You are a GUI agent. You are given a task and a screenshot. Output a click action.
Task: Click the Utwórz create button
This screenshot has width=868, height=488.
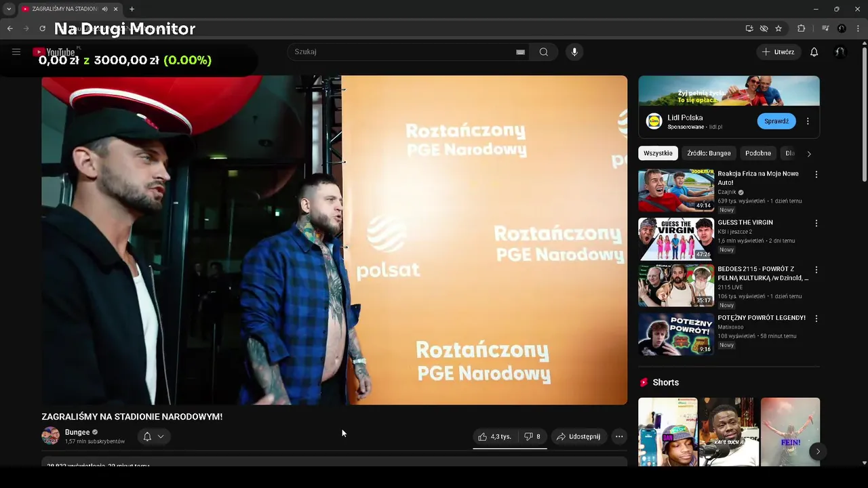click(x=778, y=52)
